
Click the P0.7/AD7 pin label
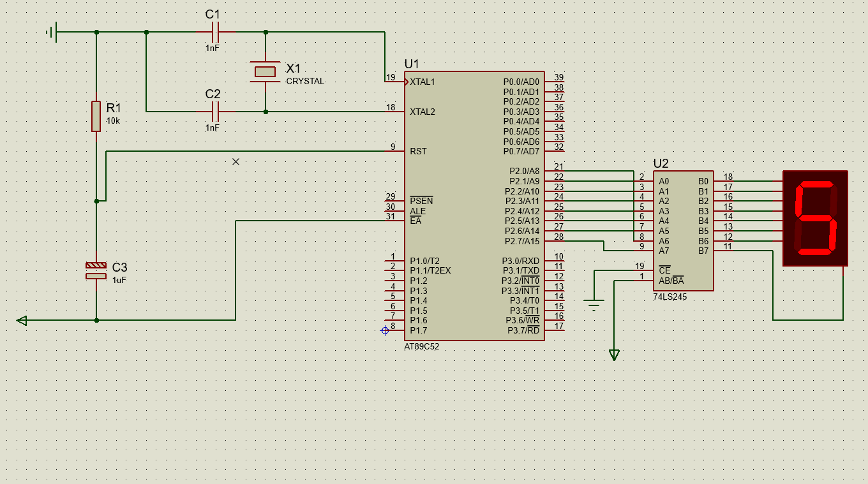click(521, 151)
